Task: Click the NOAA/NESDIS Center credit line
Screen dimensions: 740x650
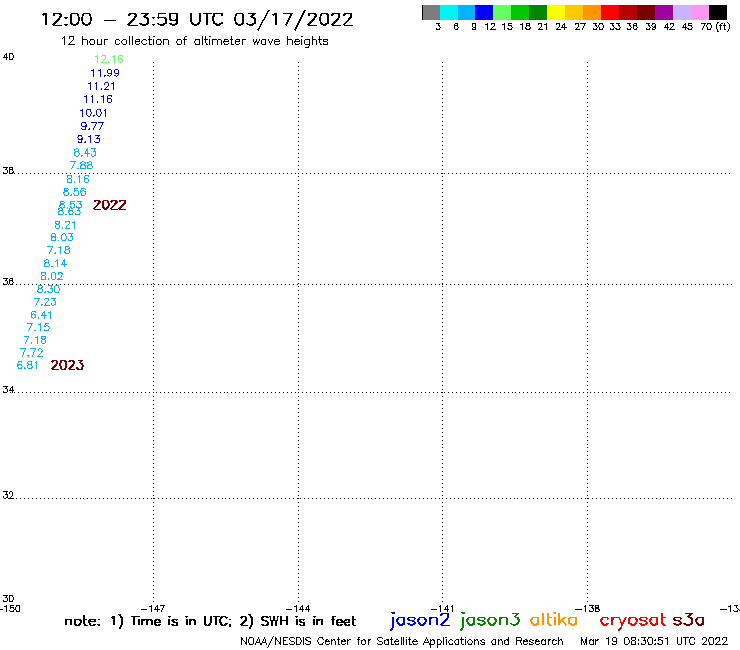Action: [x=402, y=641]
